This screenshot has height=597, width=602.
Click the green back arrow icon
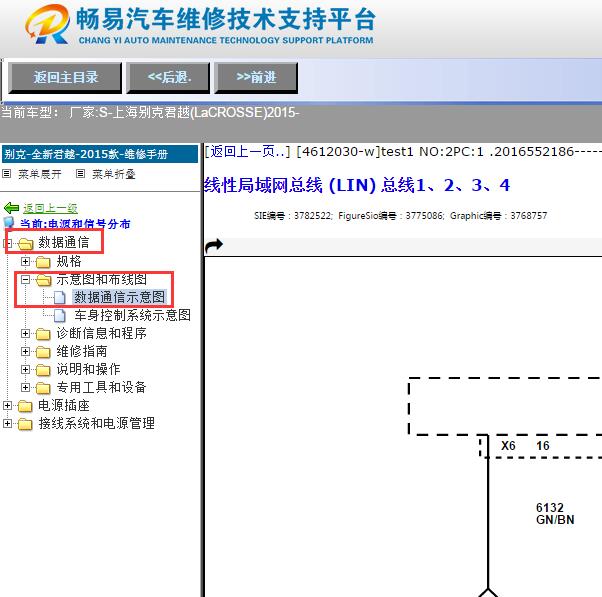coord(11,208)
